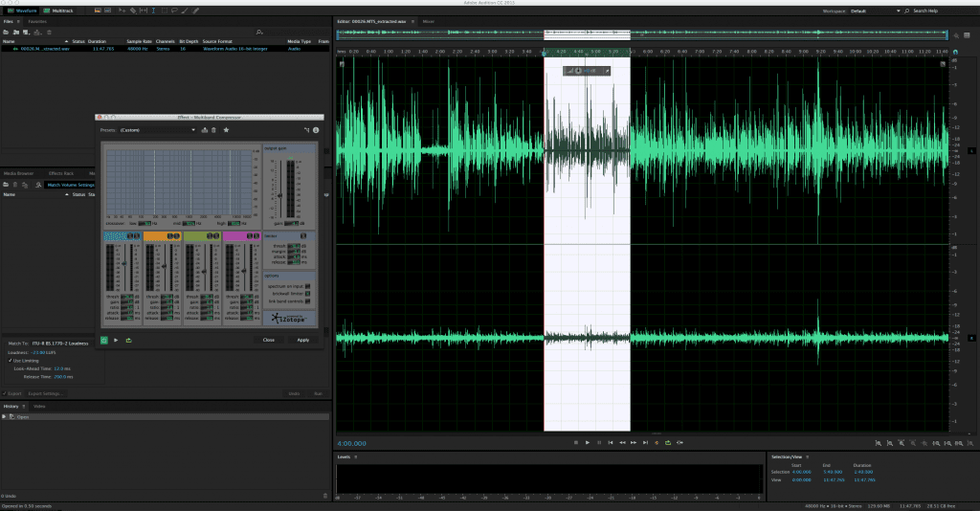Screen dimensions: 980x511
Task: Select the Marquee Selection tool
Action: (x=165, y=11)
